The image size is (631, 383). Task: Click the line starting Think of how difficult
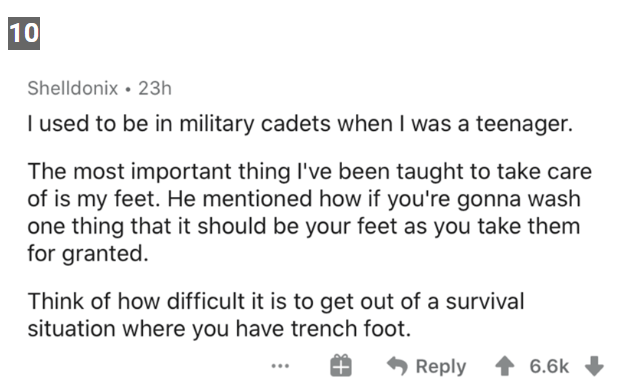[276, 302]
